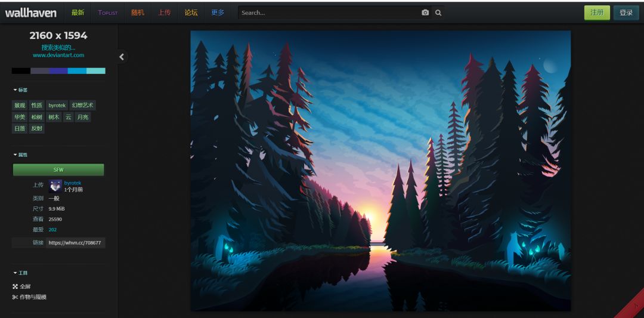Open the 最新 latest menu

click(x=78, y=13)
